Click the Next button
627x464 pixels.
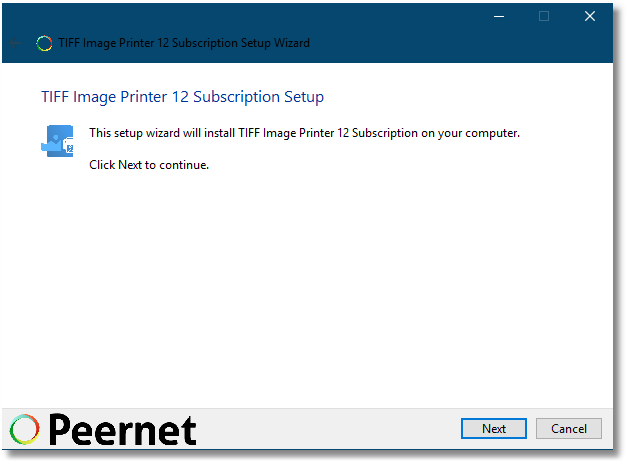tap(493, 428)
